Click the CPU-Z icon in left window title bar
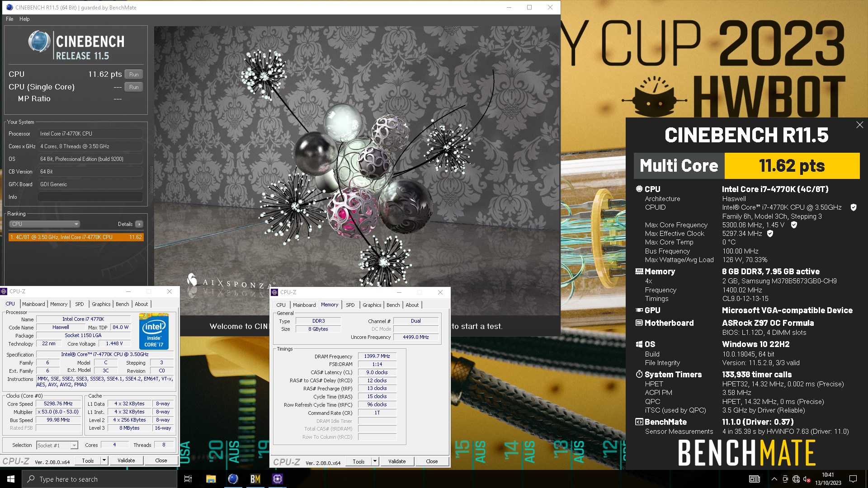This screenshot has width=868, height=488. (x=4, y=291)
